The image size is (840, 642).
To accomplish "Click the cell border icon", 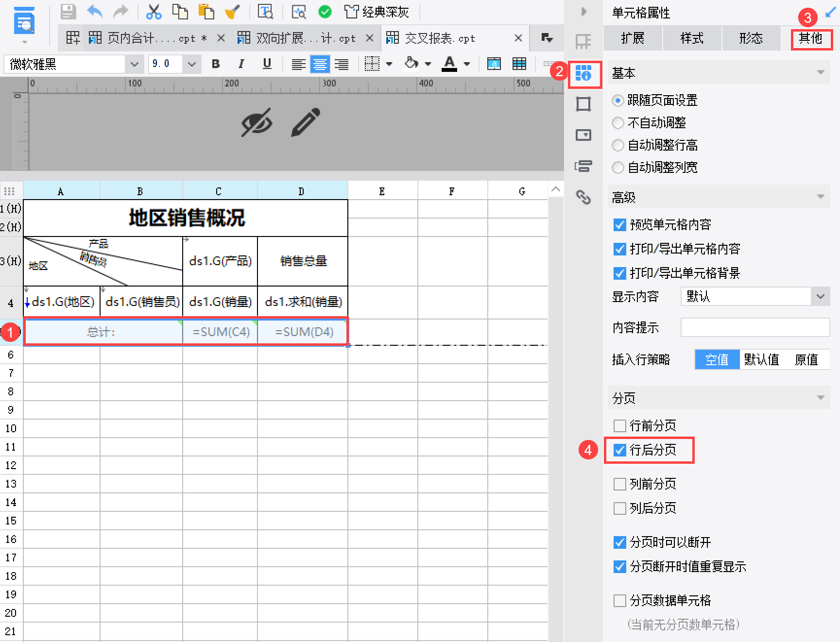I will (x=372, y=64).
